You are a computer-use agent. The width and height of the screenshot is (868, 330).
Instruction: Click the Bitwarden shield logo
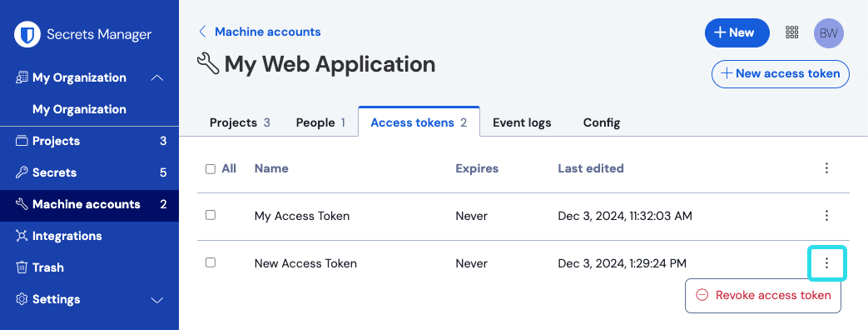(x=27, y=34)
